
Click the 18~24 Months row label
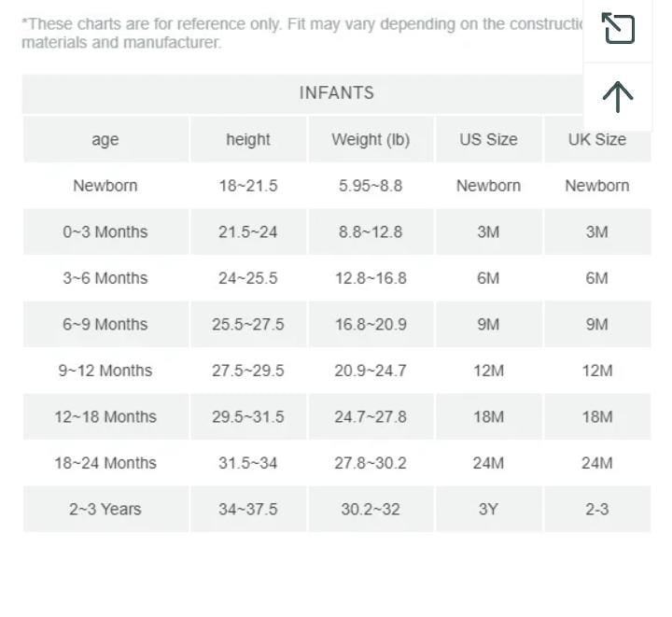105,463
